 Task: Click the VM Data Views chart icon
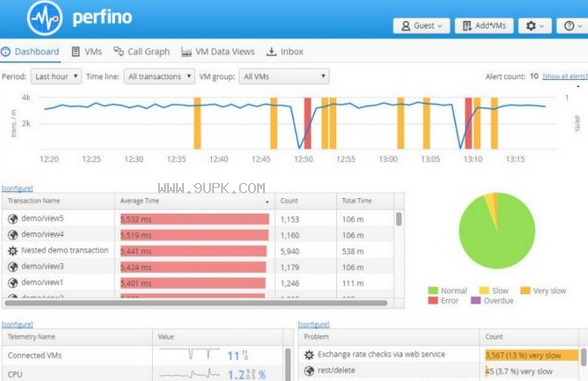point(186,52)
